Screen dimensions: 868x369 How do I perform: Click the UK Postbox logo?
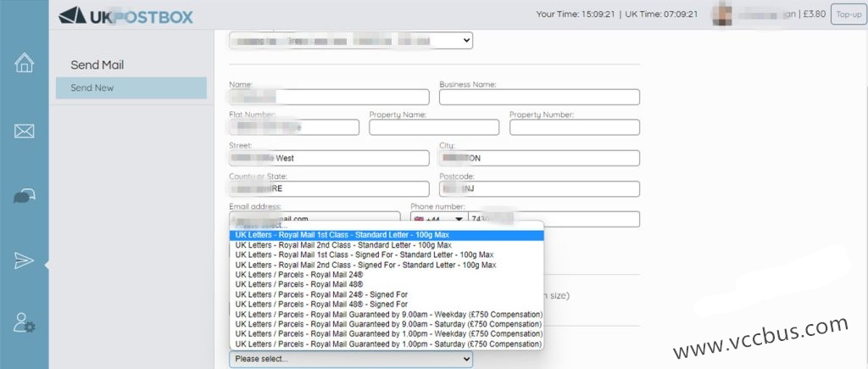click(125, 15)
